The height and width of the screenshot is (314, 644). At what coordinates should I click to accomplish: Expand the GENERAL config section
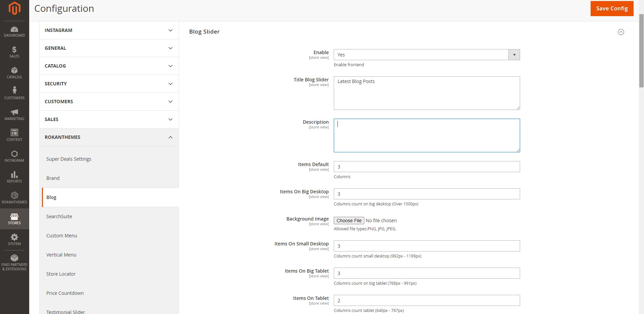[109, 48]
